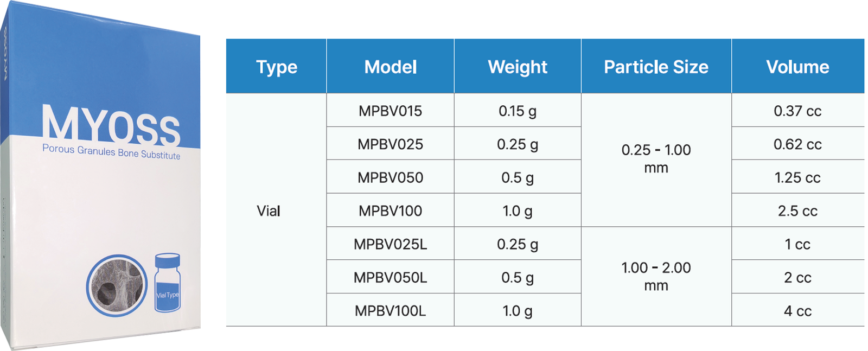Click the 0.25 - 1.00 mm particle cell
868x351 pixels.
click(656, 160)
